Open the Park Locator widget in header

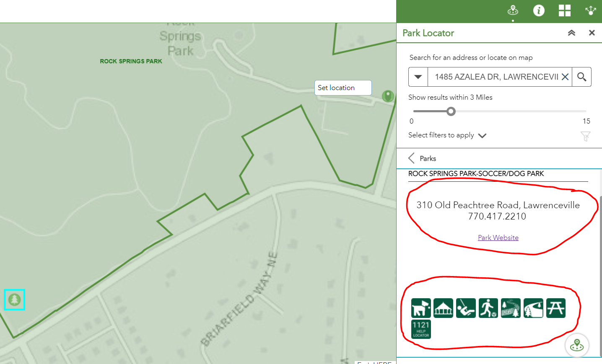[x=513, y=10]
